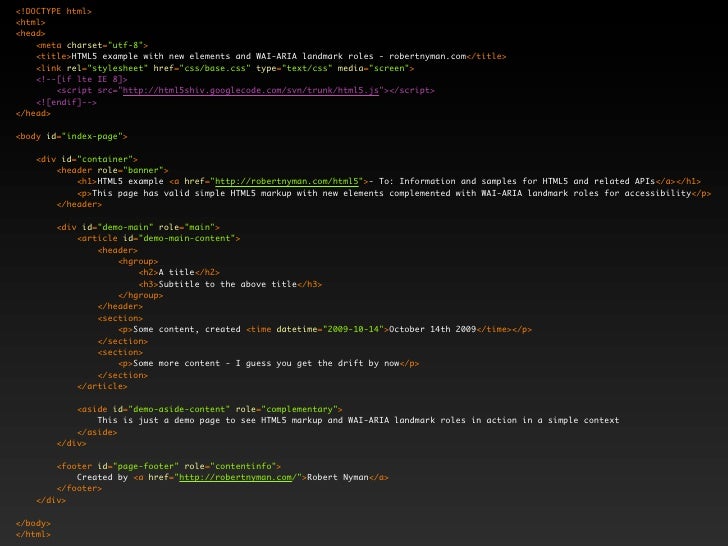Click the closing </hgroup> tag

(x=141, y=295)
